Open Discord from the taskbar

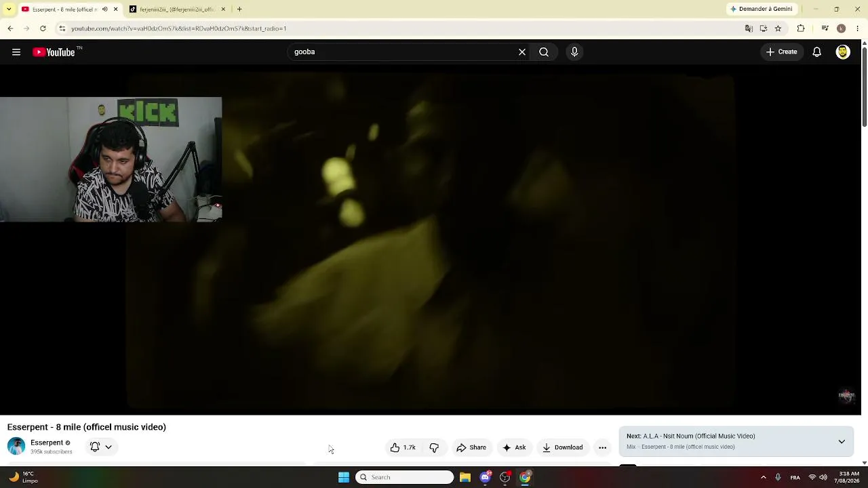pos(485,477)
